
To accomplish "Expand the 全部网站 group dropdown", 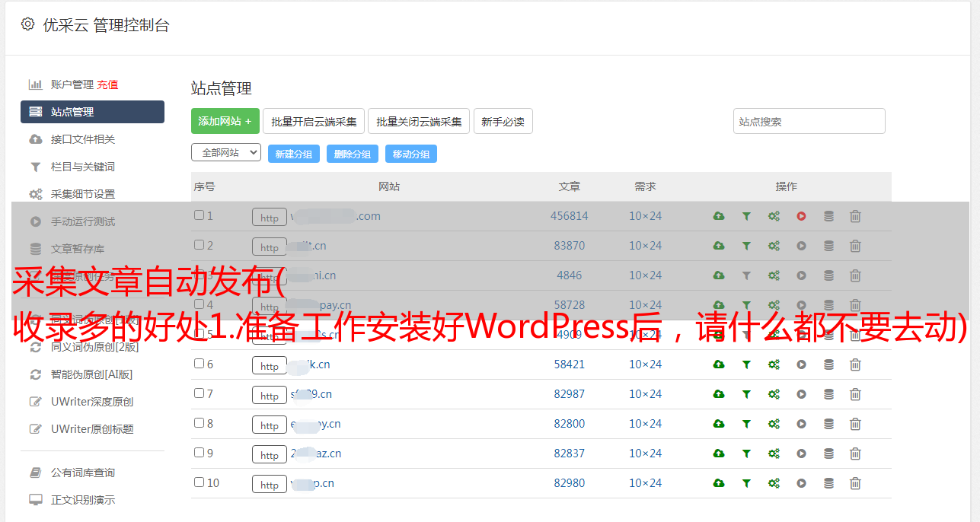I will (x=225, y=153).
